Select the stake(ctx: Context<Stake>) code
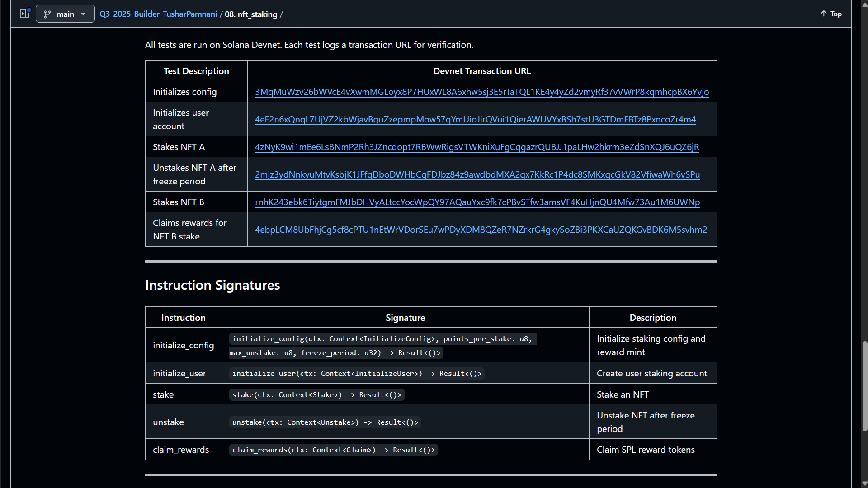Viewport: 868px width, 488px height. click(316, 395)
